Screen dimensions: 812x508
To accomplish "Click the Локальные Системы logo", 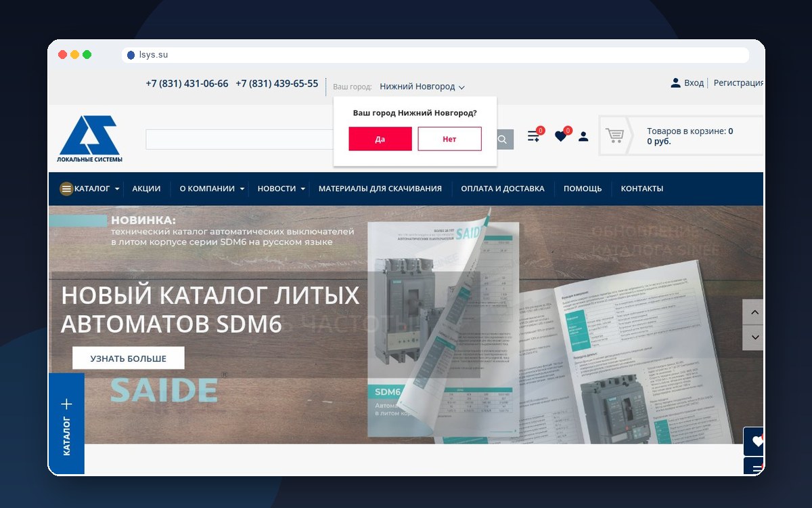I will pyautogui.click(x=89, y=139).
